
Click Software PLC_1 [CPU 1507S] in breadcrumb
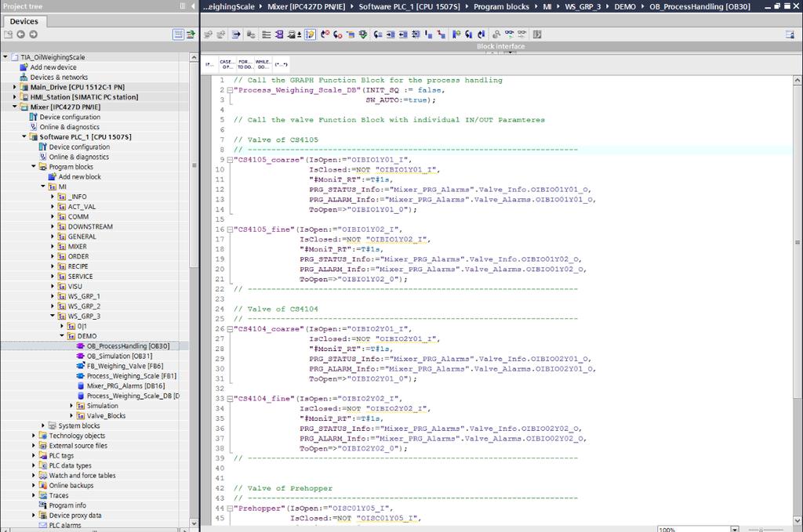[409, 6]
